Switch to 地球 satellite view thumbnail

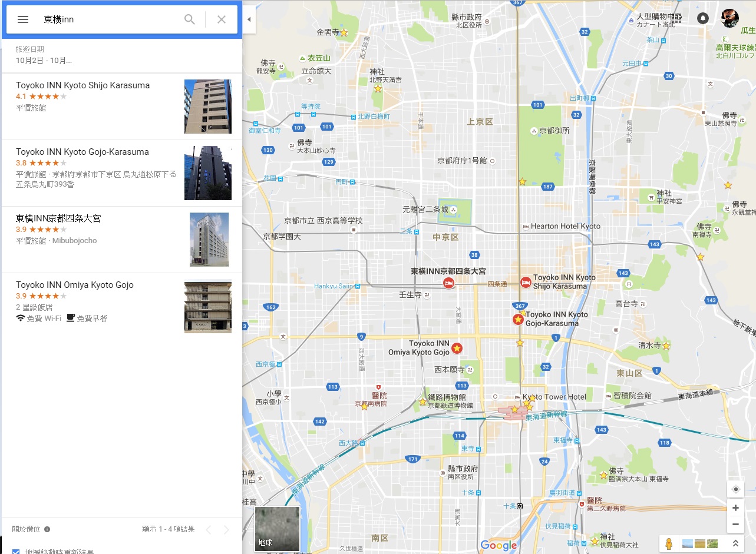(277, 529)
